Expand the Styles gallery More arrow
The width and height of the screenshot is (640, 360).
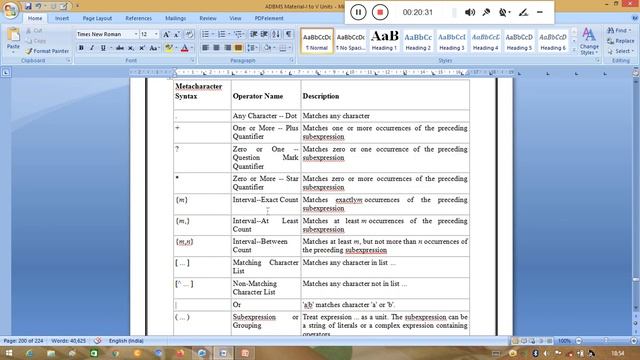(574, 50)
